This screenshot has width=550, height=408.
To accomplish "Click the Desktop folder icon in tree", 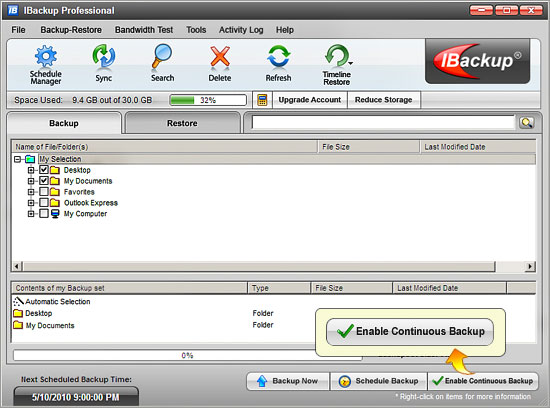I will tap(55, 170).
